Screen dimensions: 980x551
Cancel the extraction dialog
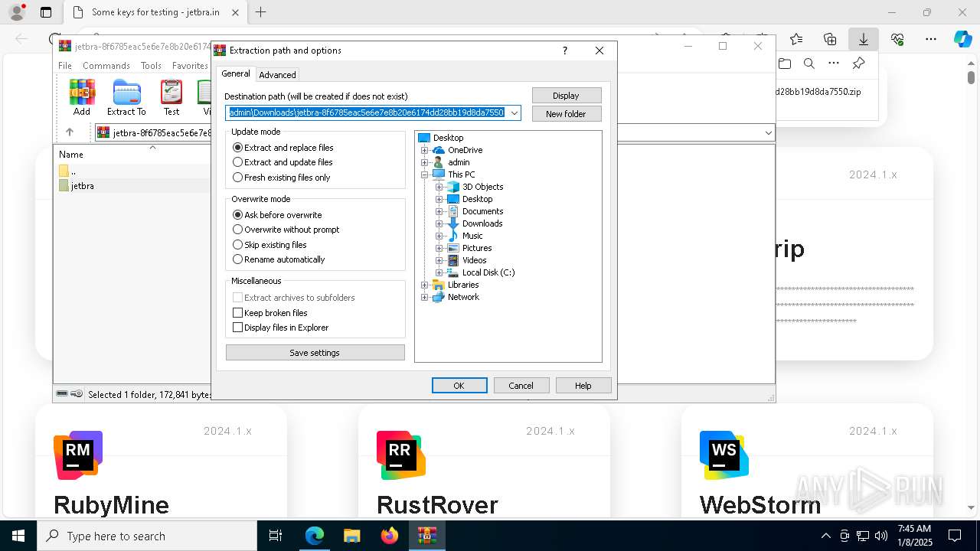click(521, 386)
